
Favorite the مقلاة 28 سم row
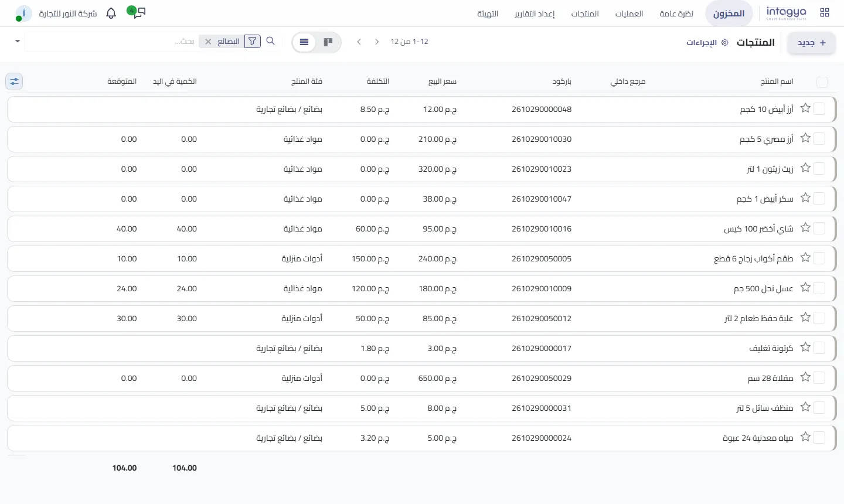(x=805, y=377)
